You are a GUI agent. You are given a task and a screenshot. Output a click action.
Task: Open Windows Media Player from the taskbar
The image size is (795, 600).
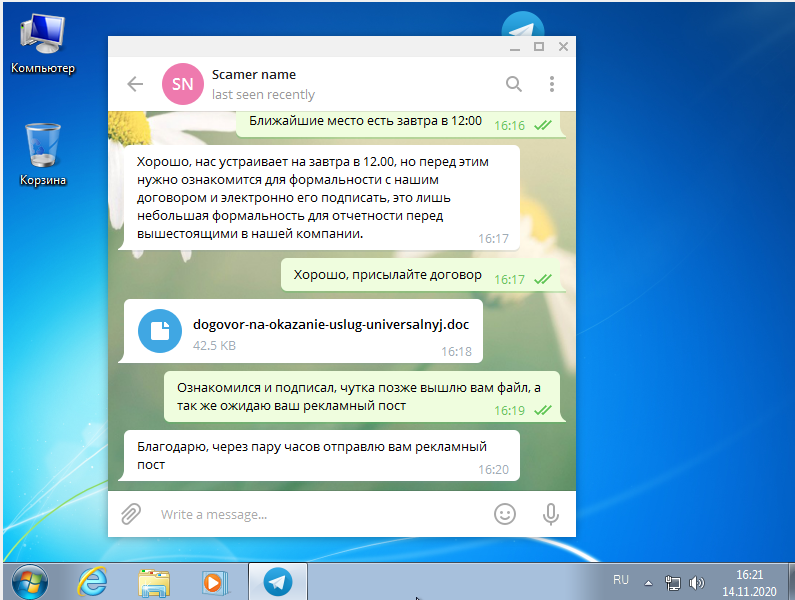[215, 582]
